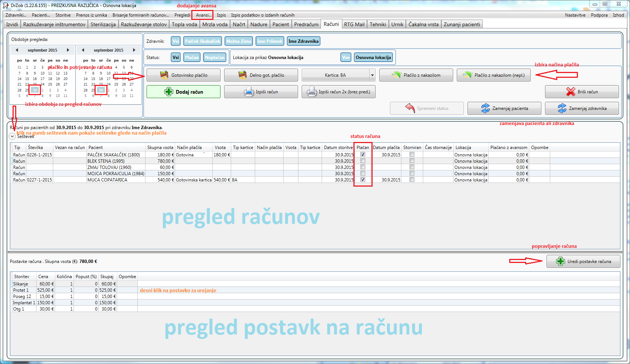Open the Avansi menu
This screenshot has height=364, width=630.
(202, 15)
